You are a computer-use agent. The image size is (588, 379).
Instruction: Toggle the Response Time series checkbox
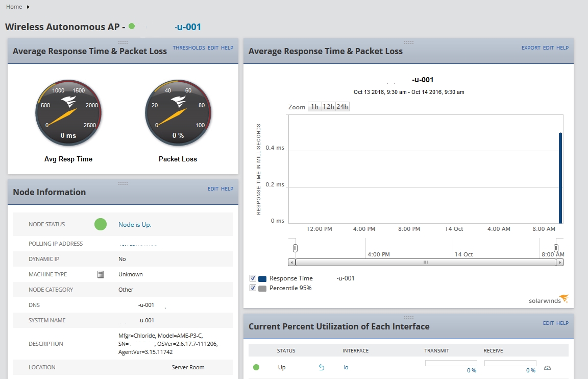(x=253, y=278)
